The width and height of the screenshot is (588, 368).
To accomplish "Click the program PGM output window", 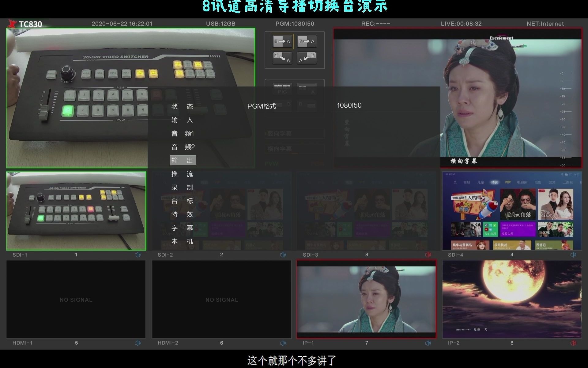I will [458, 98].
